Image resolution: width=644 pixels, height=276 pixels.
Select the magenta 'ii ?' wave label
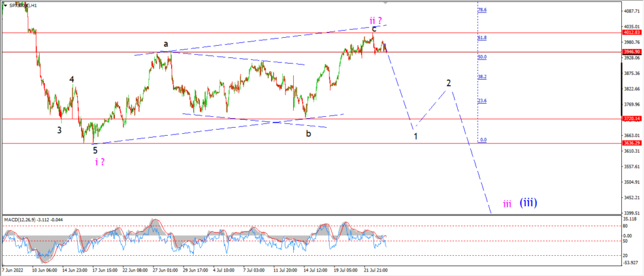pos(375,20)
